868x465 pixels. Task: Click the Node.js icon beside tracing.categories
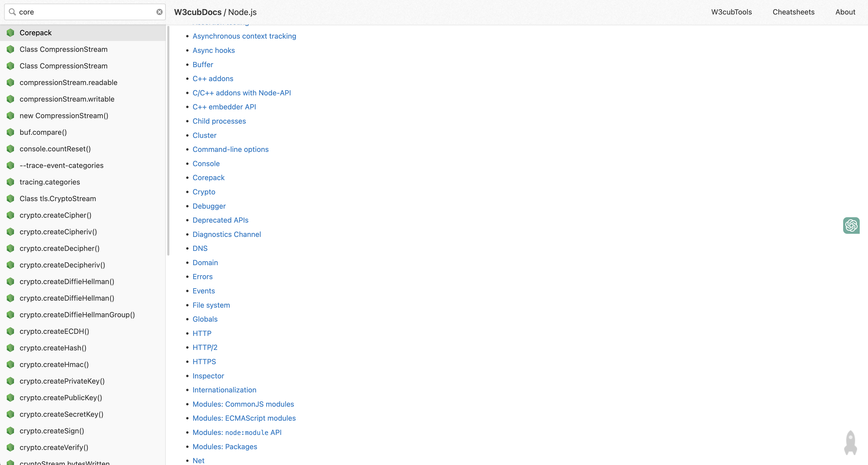pos(10,182)
